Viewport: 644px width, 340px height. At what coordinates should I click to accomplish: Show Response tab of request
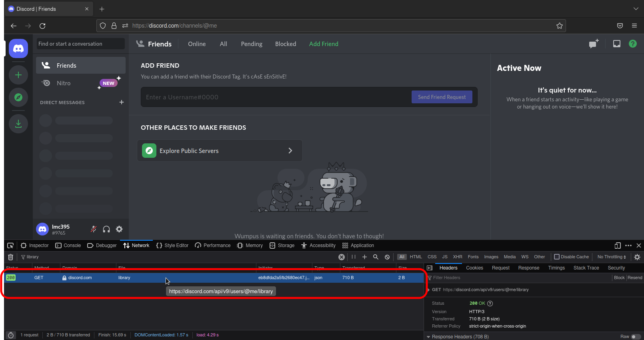529,268
